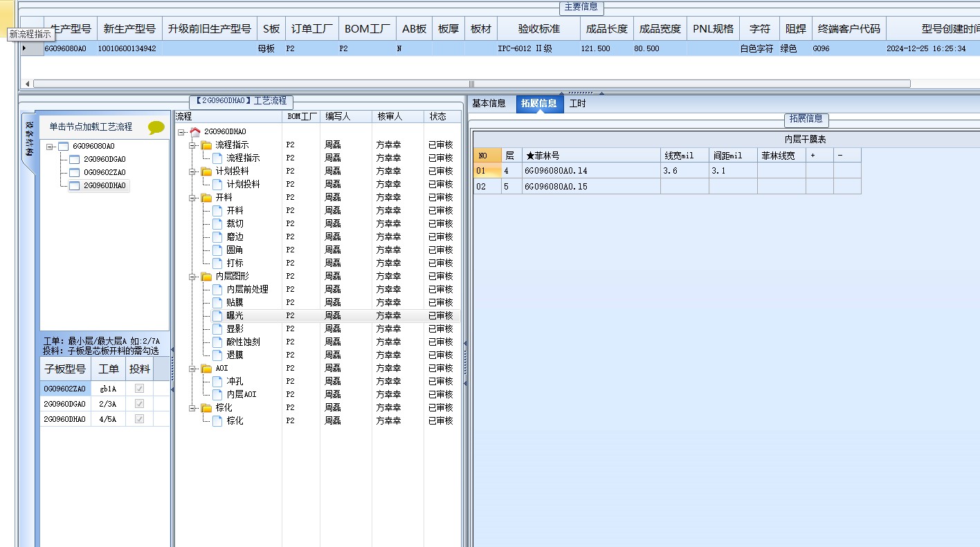Screen dimensions: 980x547
Task: Open the 工时 tab
Action: tap(577, 103)
